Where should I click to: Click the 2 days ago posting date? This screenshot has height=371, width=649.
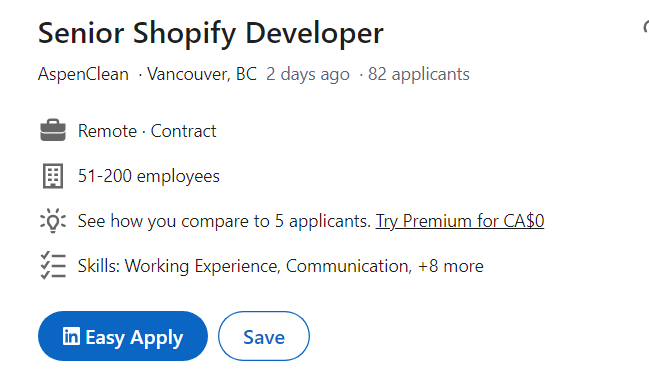coord(308,75)
